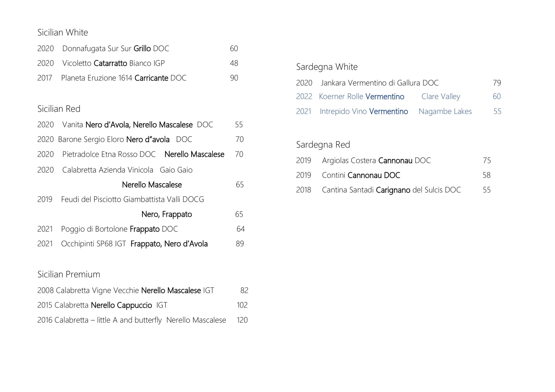Click the price 120 at list bottom

point(242,320)
